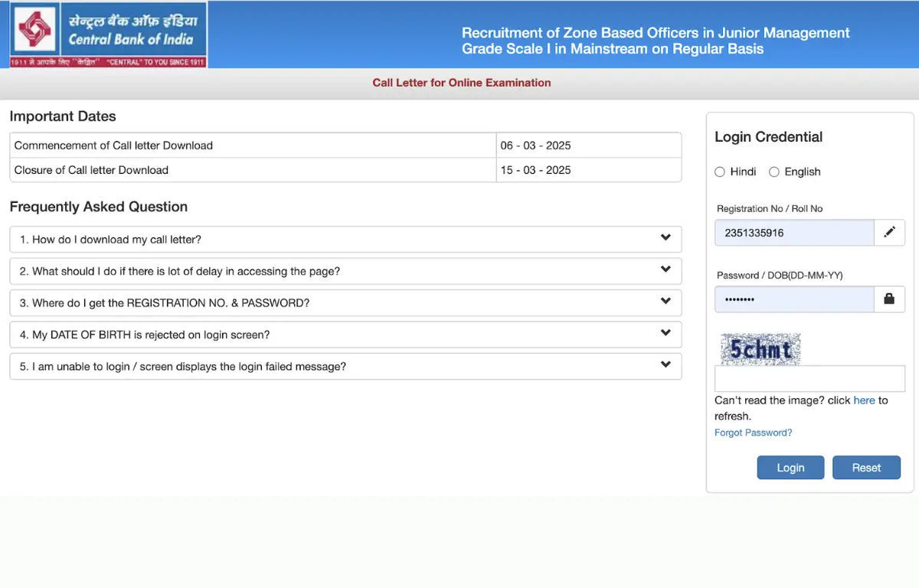Expand the 'How do I download my call letter?' question
The image size is (919, 588).
pyautogui.click(x=345, y=240)
